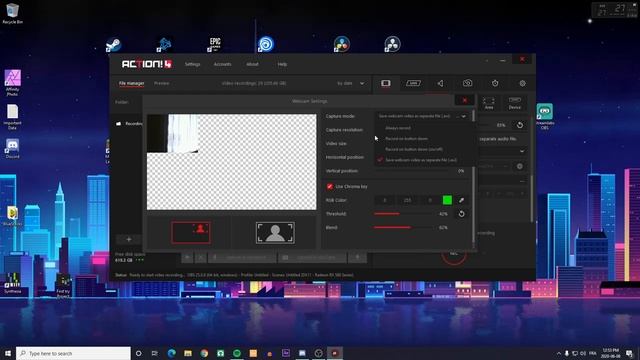Open the Affinity Photo desktop shortcut

[x=12, y=83]
